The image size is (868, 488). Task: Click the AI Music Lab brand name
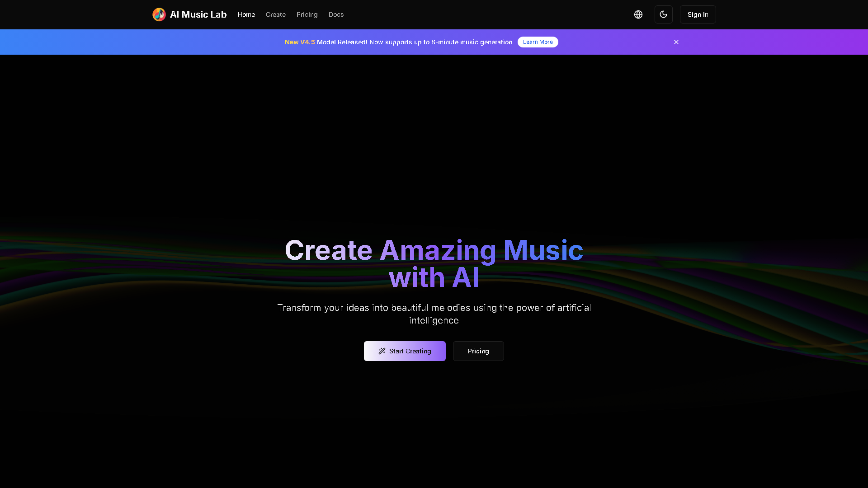[198, 14]
